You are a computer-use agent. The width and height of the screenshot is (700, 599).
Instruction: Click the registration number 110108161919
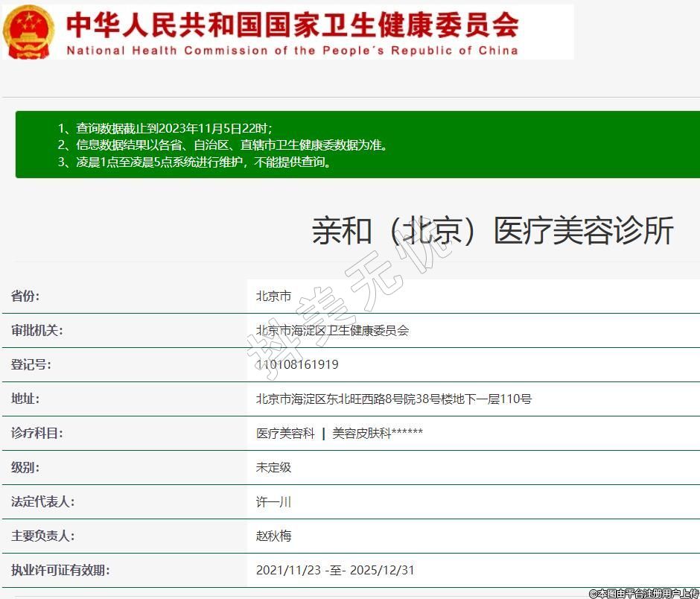[297, 364]
